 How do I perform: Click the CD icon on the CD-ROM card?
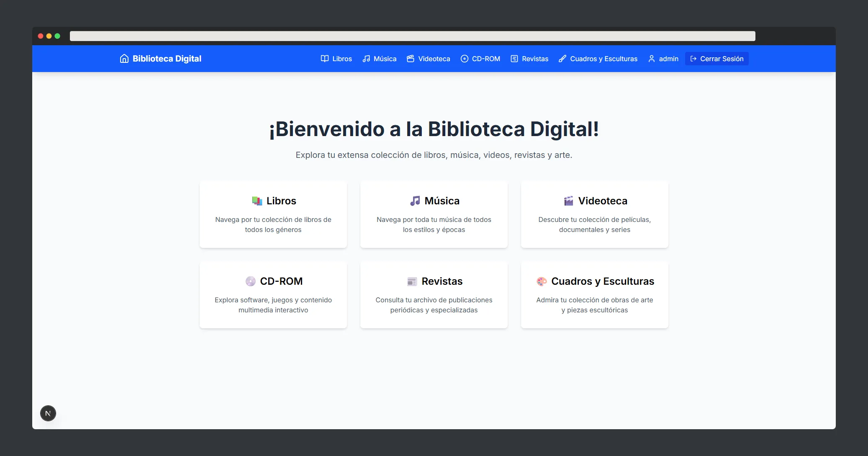coord(251,281)
